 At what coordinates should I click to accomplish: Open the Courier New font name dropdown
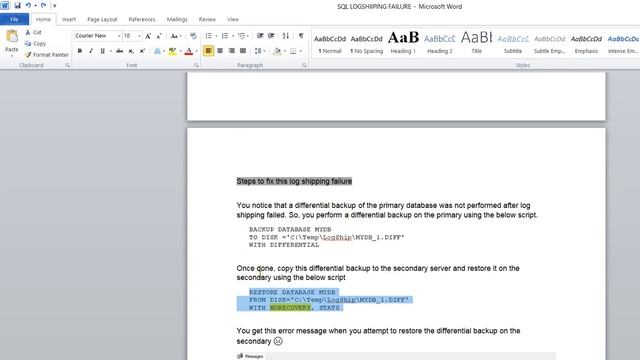tap(119, 36)
